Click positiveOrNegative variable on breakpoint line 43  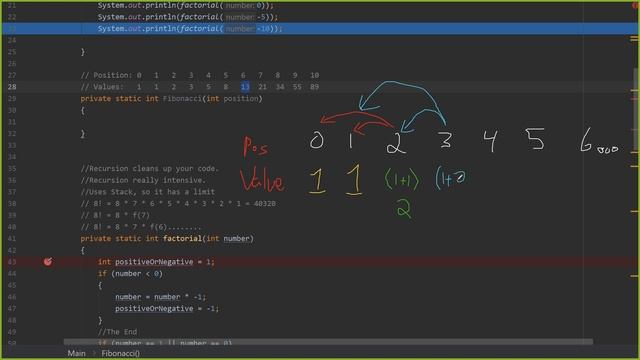[x=154, y=262]
